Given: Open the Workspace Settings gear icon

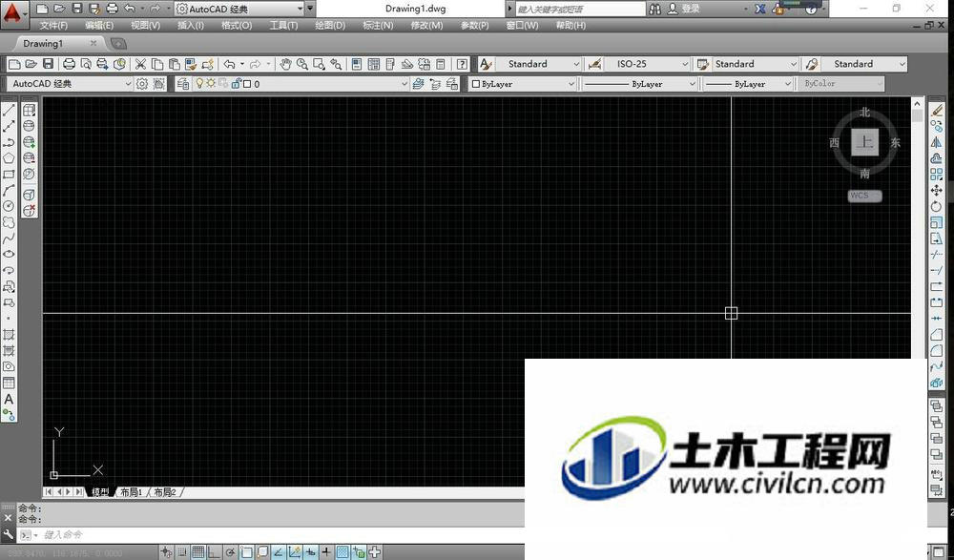Looking at the screenshot, I should [x=142, y=84].
